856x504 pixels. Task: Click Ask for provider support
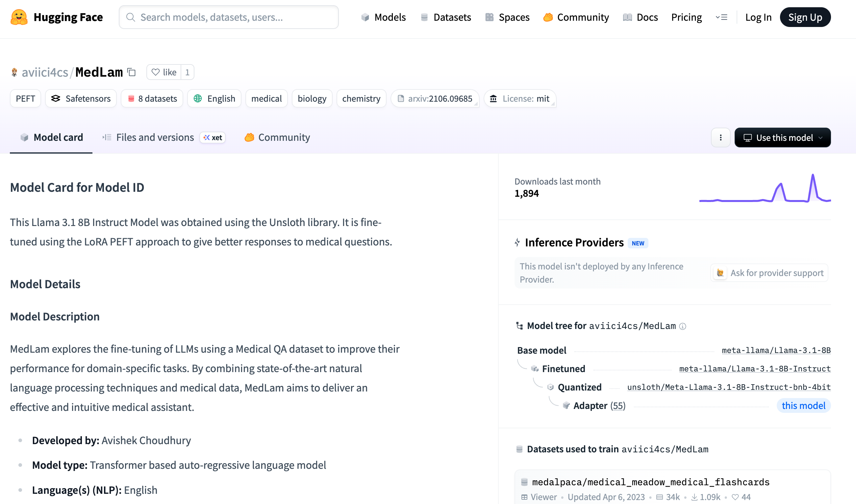tap(769, 273)
